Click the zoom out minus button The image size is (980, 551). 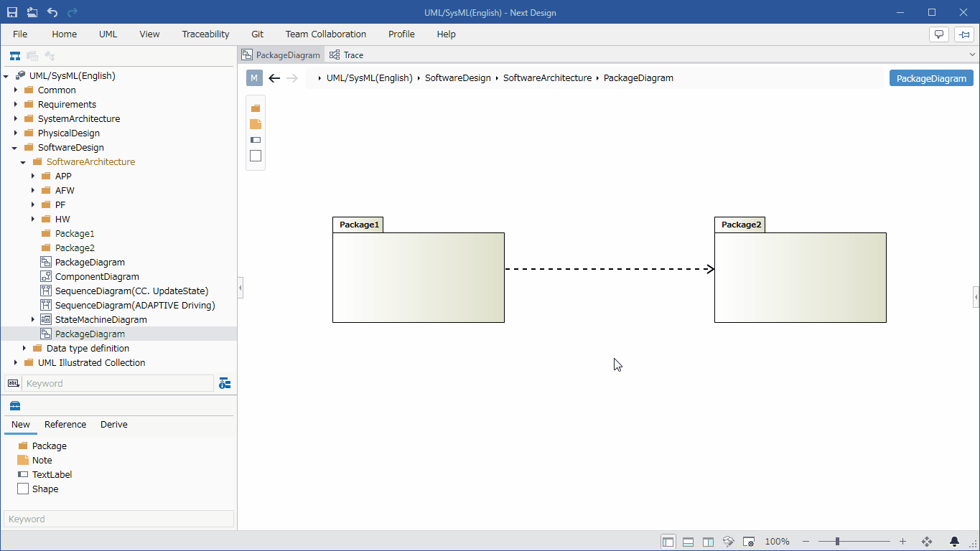[806, 542]
